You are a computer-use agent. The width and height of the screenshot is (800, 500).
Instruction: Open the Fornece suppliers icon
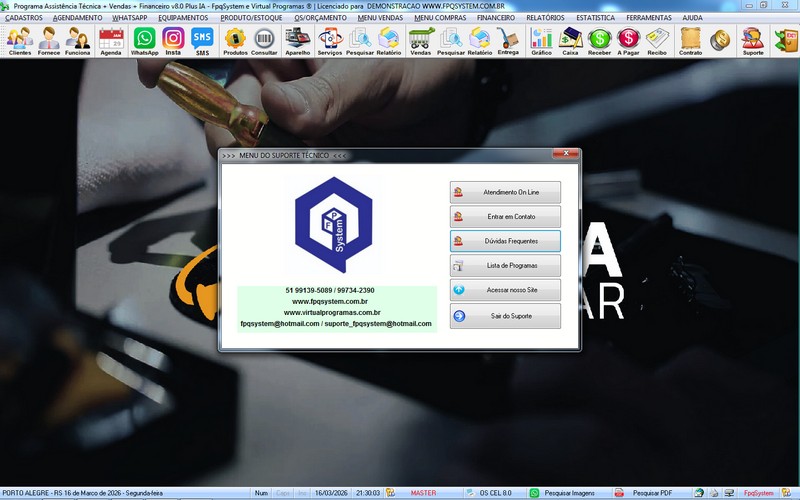pos(49,41)
